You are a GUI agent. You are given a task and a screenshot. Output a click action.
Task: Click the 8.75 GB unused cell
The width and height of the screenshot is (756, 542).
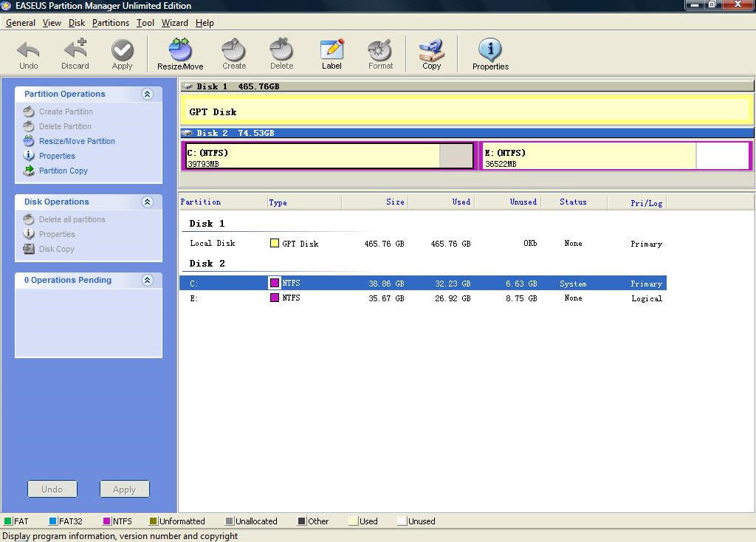(521, 298)
